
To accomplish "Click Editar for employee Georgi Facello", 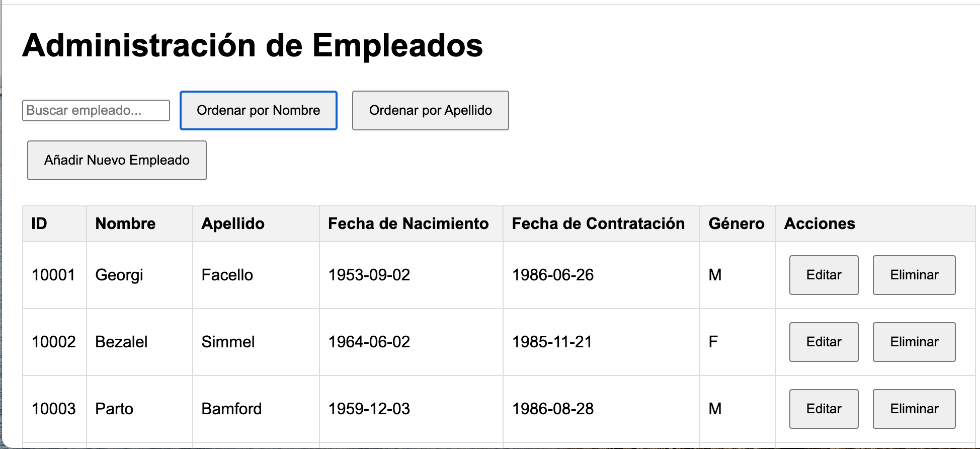I will [823, 275].
